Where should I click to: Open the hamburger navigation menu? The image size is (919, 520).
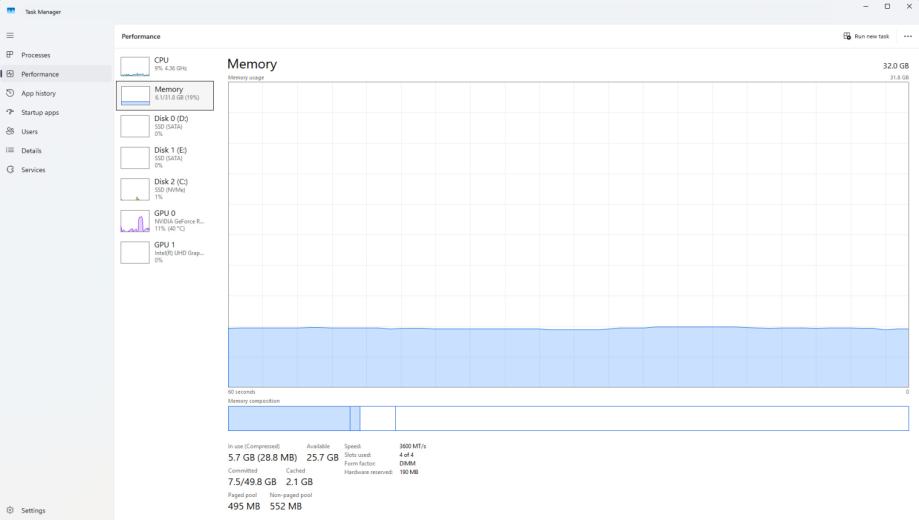coord(10,36)
